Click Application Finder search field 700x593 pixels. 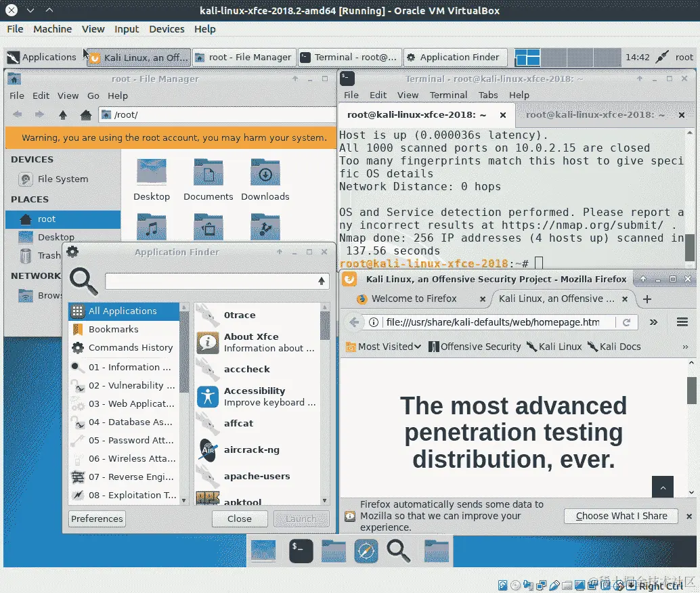(210, 281)
